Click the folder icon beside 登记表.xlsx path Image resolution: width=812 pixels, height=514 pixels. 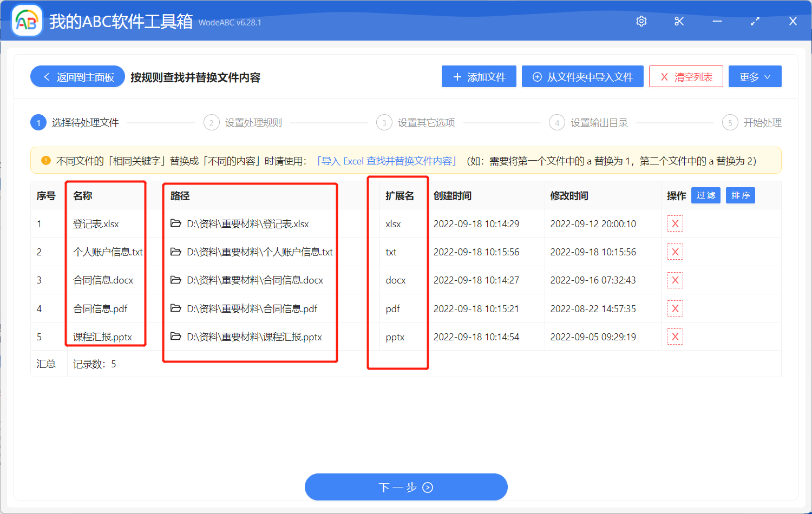pyautogui.click(x=176, y=223)
